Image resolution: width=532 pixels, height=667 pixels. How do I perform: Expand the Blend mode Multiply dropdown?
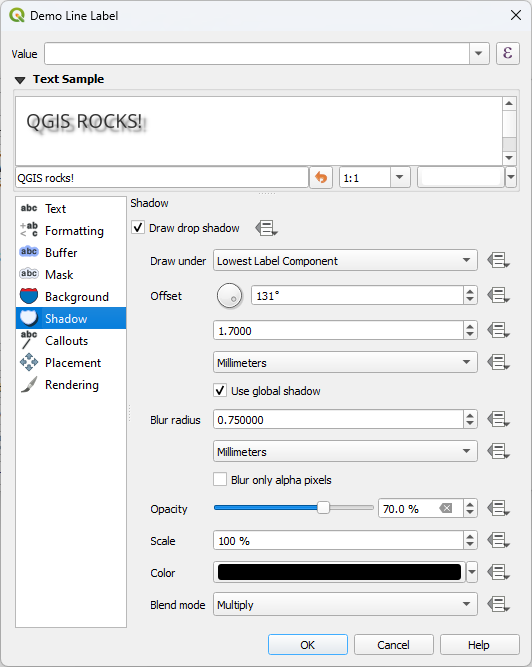point(345,604)
